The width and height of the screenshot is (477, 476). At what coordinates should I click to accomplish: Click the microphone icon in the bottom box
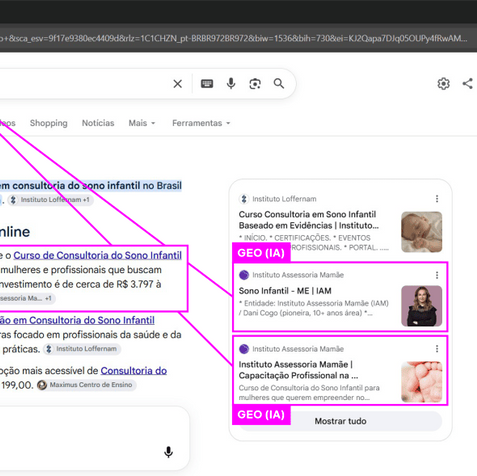pyautogui.click(x=169, y=452)
